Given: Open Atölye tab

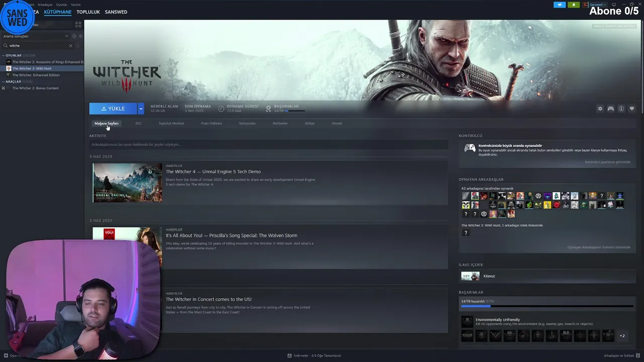Looking at the screenshot, I should tap(309, 123).
